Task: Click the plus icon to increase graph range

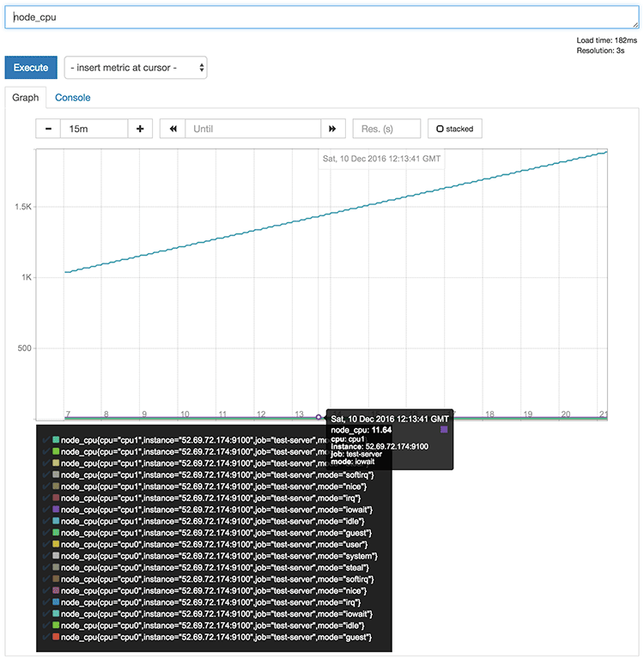Action: click(140, 129)
